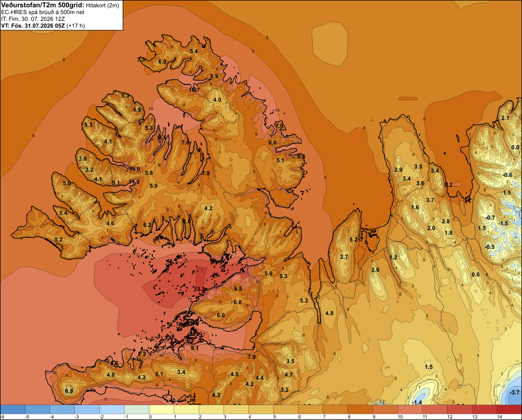Select the orange 8 to 9 legend swatch
Viewport: 522px width, 420px height.
pyautogui.click(x=360, y=409)
